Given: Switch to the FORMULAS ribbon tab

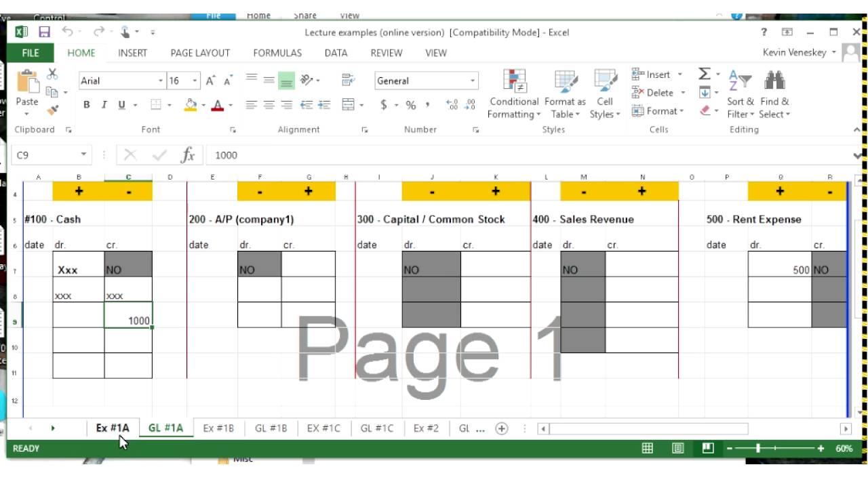Looking at the screenshot, I should click(x=277, y=53).
